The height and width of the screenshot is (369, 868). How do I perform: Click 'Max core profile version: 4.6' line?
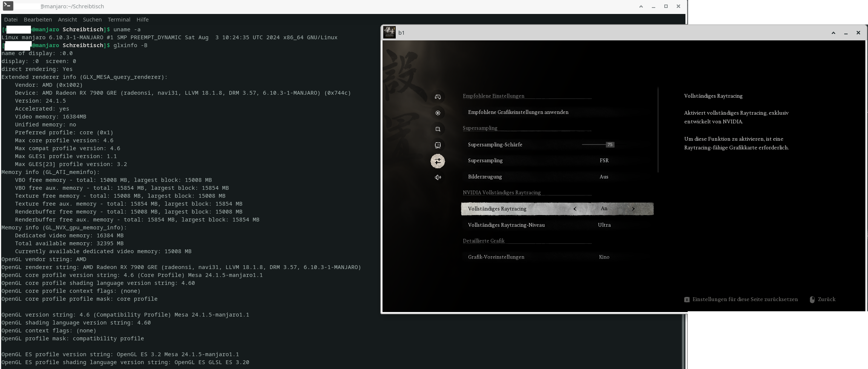pos(64,140)
